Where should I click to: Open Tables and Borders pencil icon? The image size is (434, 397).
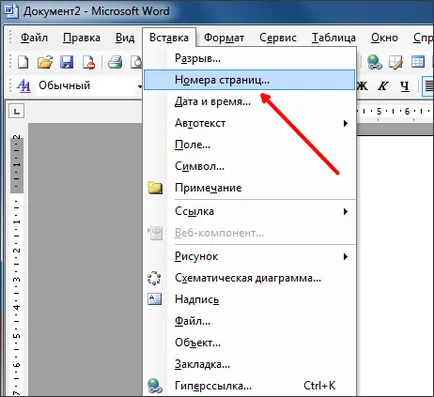tap(396, 62)
